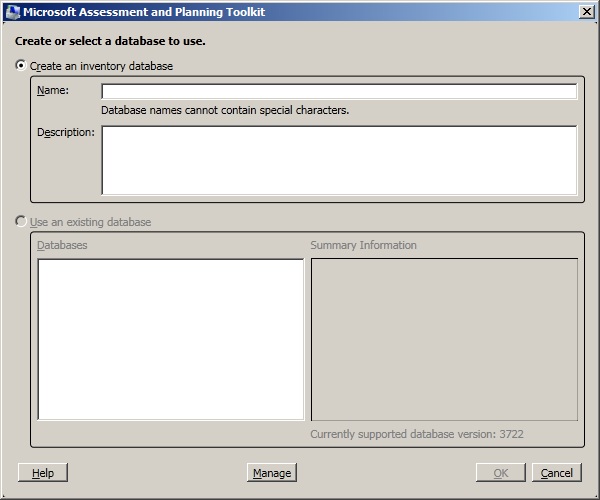This screenshot has width=600, height=500.
Task: Click the Name label
Action: 52,91
